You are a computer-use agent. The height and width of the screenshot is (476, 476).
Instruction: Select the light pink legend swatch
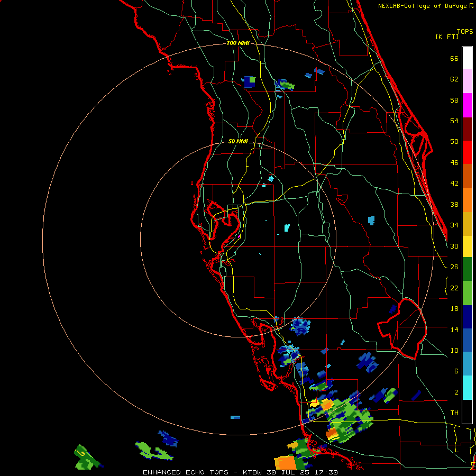coord(467,81)
